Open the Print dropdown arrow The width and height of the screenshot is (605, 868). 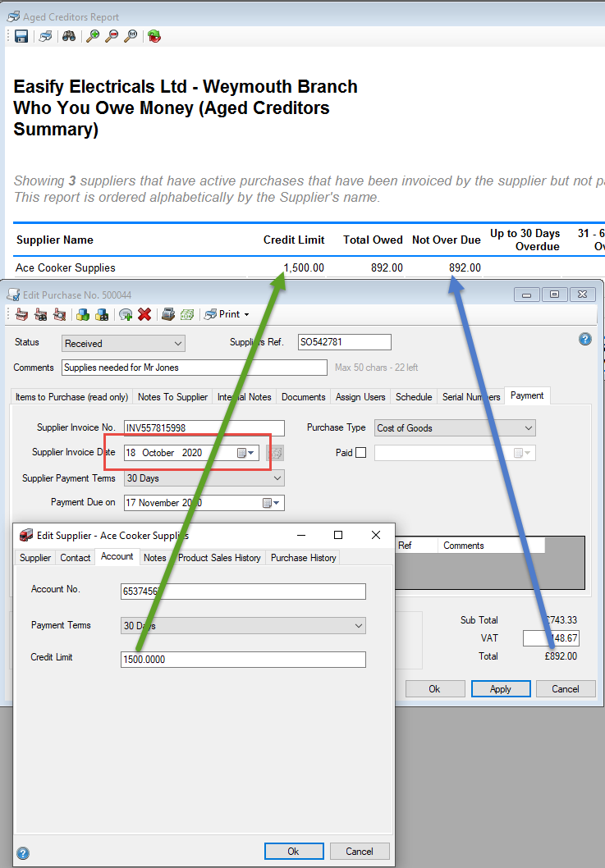click(x=246, y=314)
